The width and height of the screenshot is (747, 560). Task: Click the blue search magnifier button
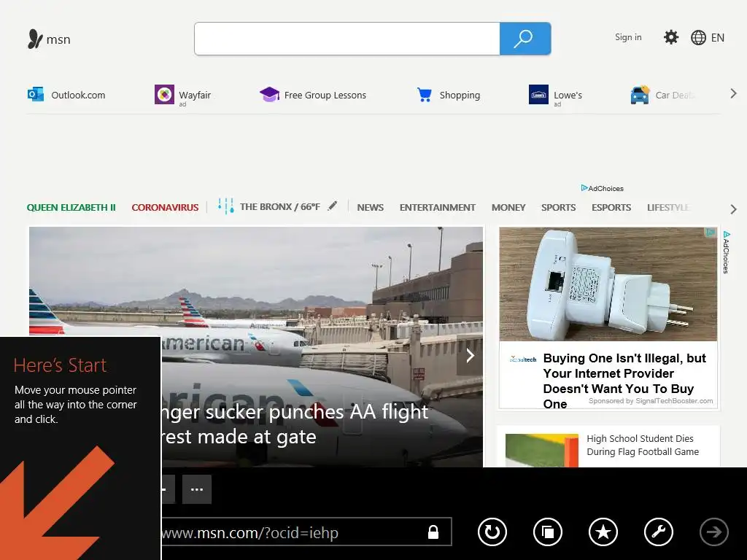tap(525, 39)
